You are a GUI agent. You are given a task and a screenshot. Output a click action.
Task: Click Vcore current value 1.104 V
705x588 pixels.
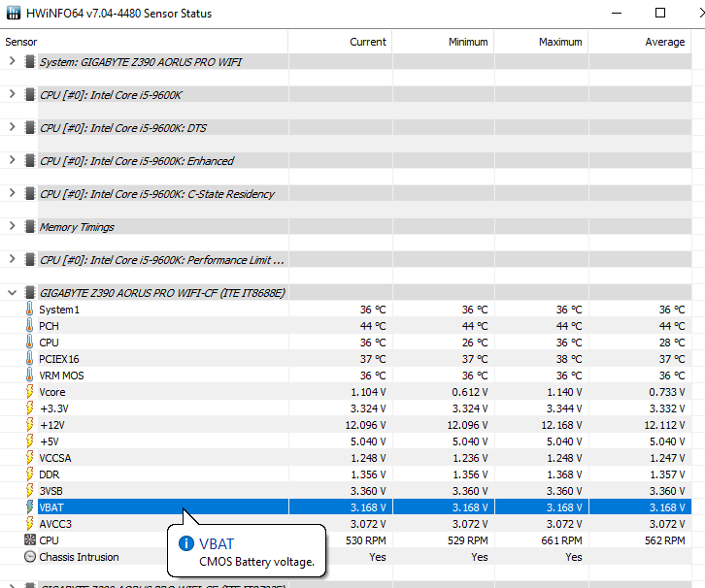coord(368,392)
